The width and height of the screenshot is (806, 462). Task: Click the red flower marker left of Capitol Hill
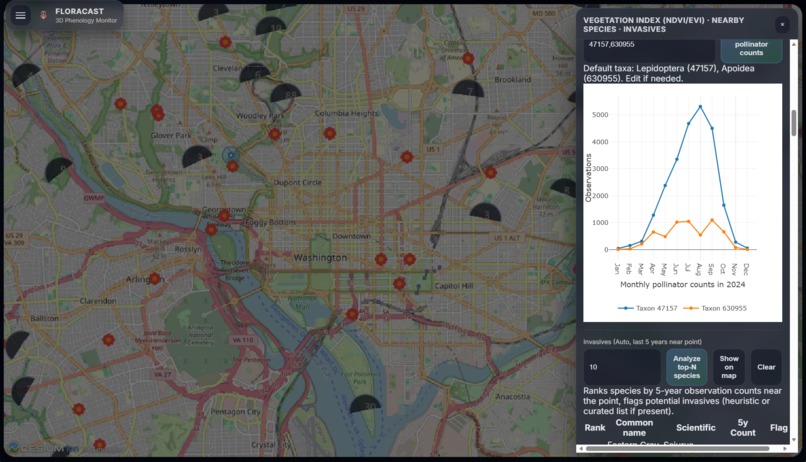point(399,283)
